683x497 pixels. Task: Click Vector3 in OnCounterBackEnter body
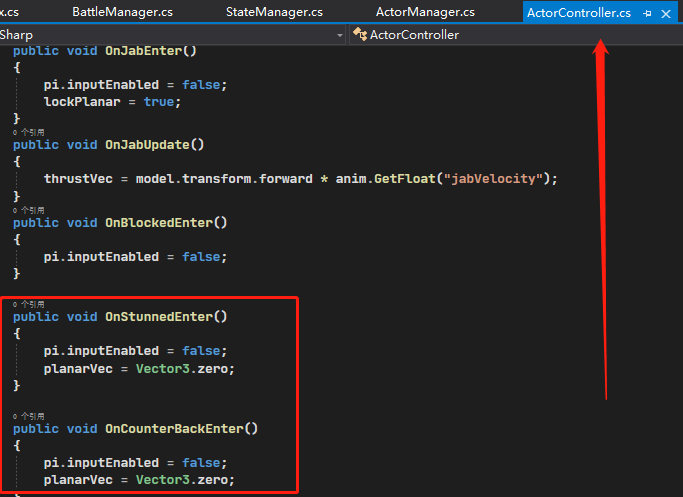(x=162, y=480)
